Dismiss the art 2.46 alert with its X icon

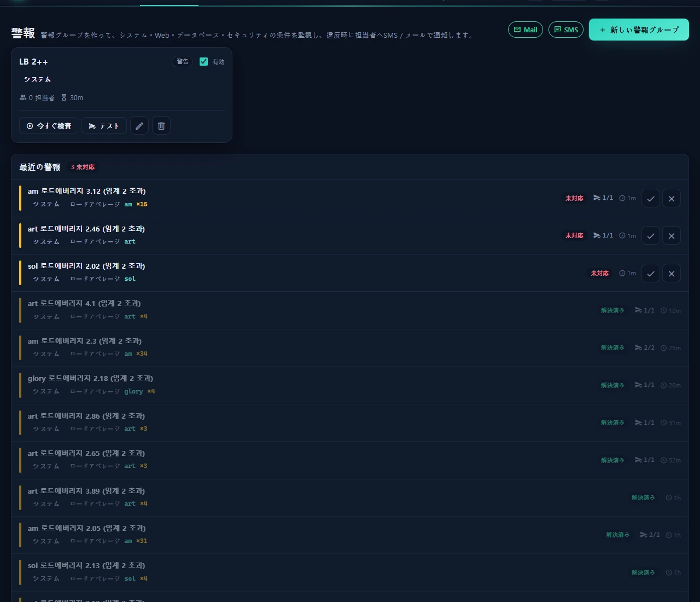(672, 236)
